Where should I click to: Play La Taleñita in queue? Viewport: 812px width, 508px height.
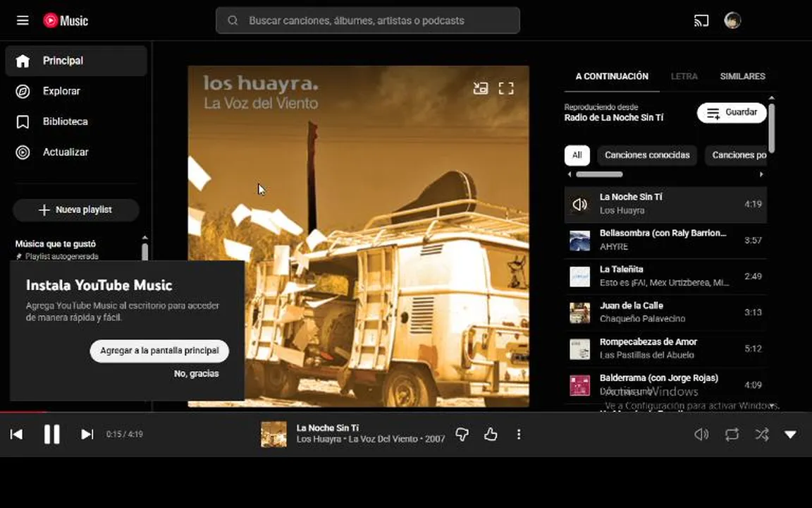pos(665,277)
